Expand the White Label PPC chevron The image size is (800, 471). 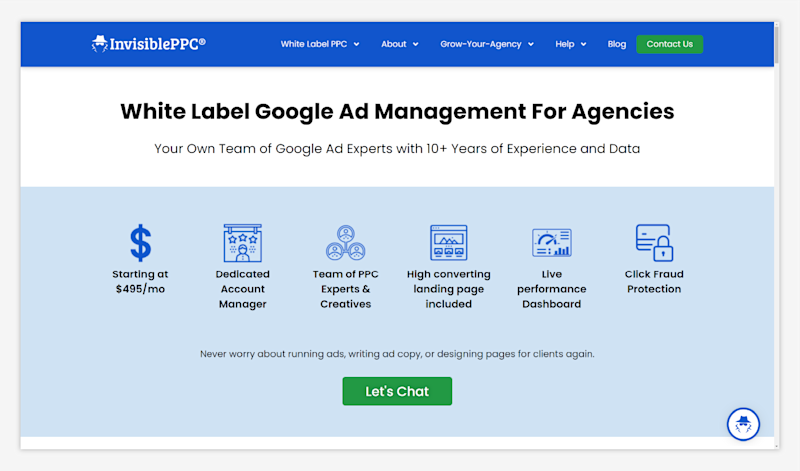(x=357, y=44)
